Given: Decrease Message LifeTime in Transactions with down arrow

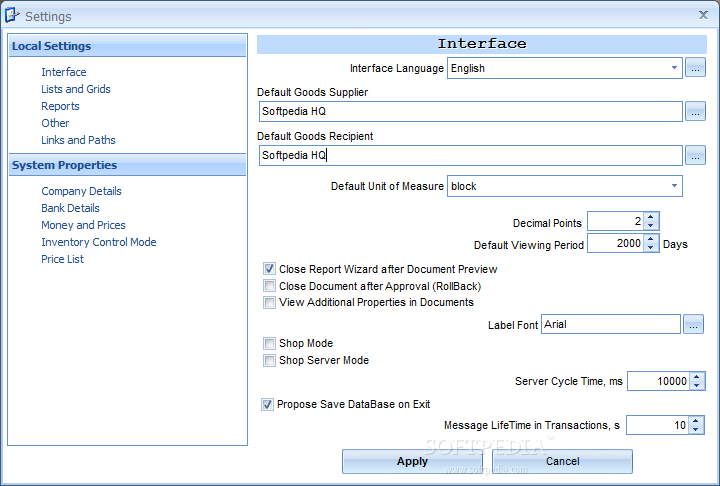Looking at the screenshot, I should [x=696, y=429].
